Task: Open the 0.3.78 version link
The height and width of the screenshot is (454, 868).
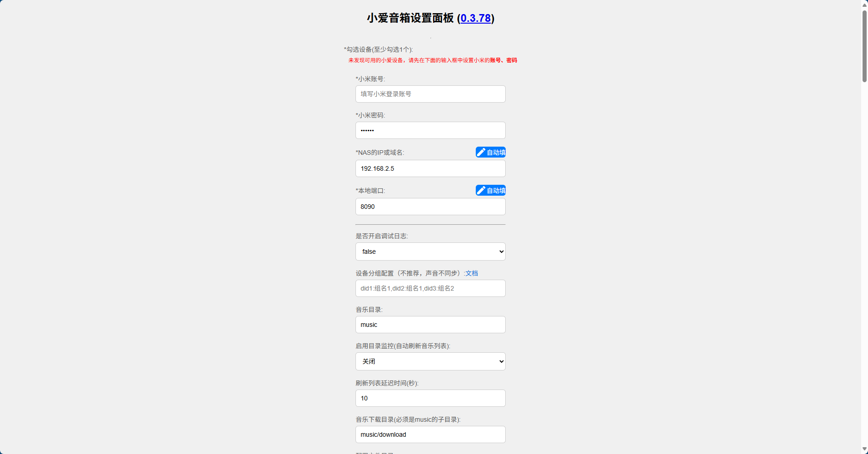Action: pos(475,18)
